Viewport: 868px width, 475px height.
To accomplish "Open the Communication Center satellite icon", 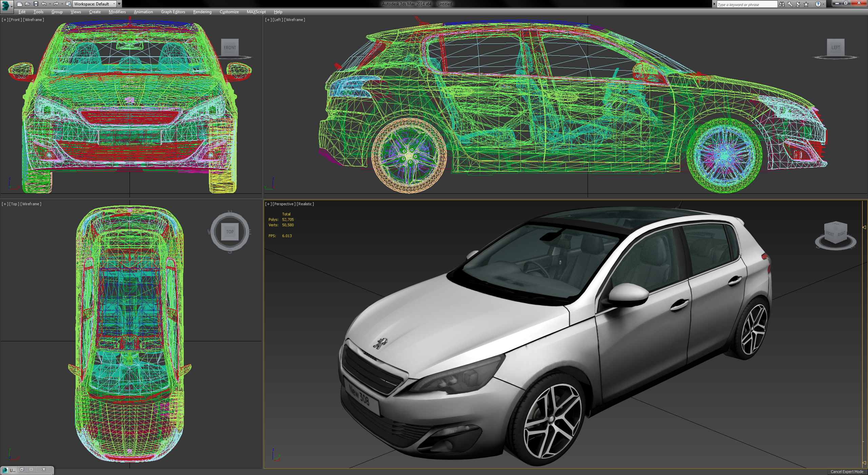I will (x=798, y=4).
